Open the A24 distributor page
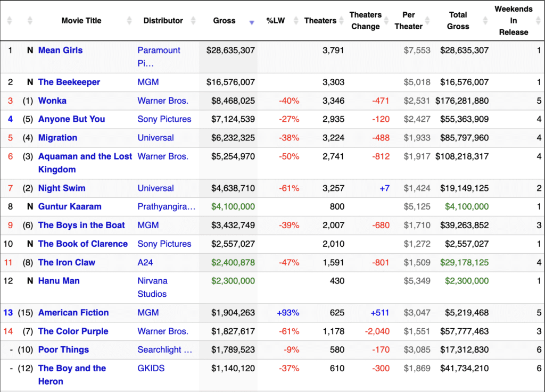The height and width of the screenshot is (392, 545). pos(145,263)
